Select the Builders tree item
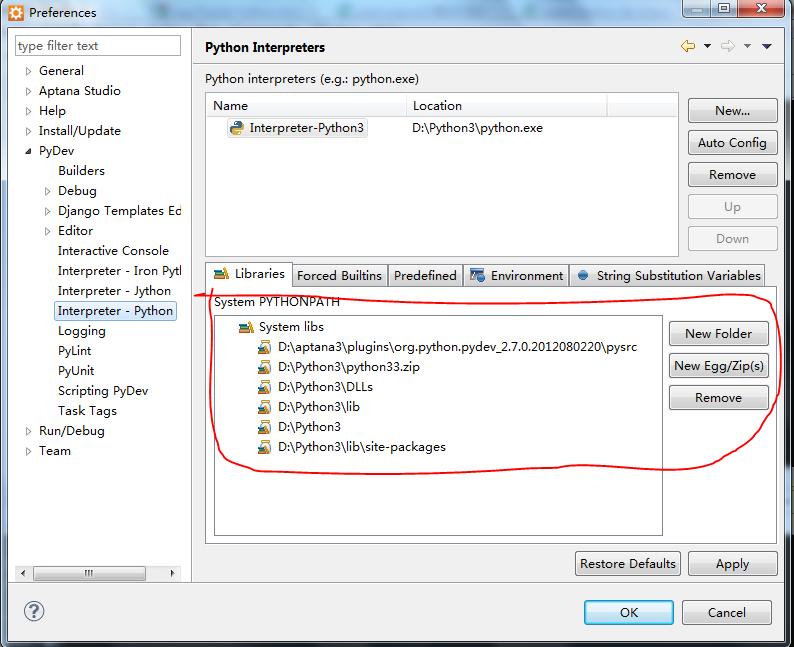Viewport: 794px width, 647px height. click(x=81, y=171)
